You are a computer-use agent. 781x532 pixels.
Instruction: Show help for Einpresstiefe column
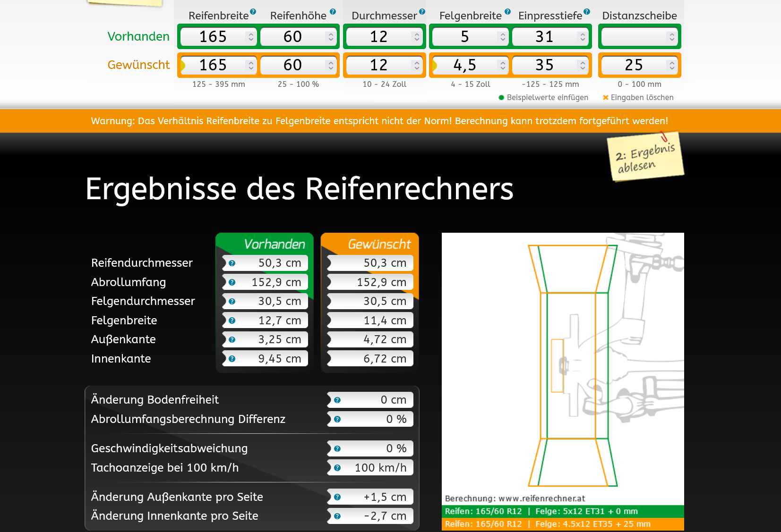[587, 12]
